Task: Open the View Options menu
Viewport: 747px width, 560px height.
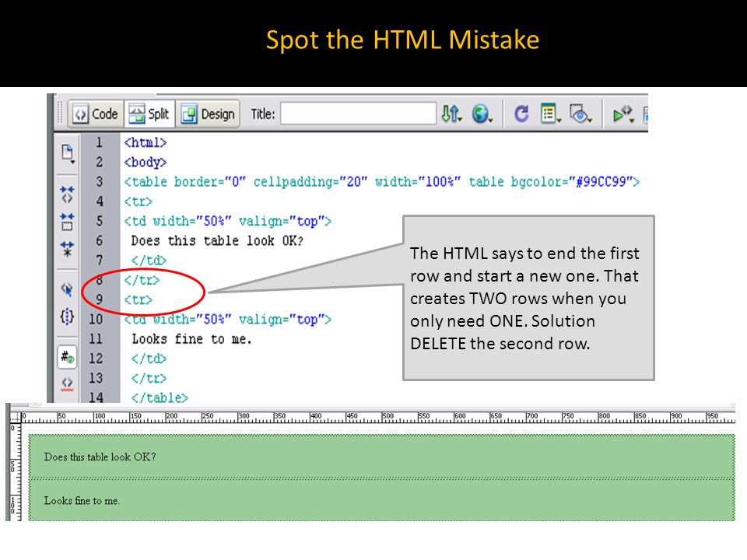Action: (x=550, y=114)
